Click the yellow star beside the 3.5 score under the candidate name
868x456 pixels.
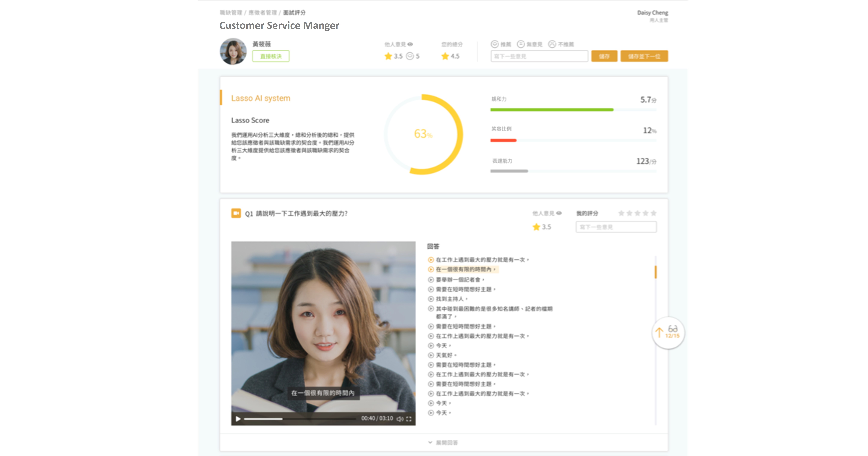point(388,56)
